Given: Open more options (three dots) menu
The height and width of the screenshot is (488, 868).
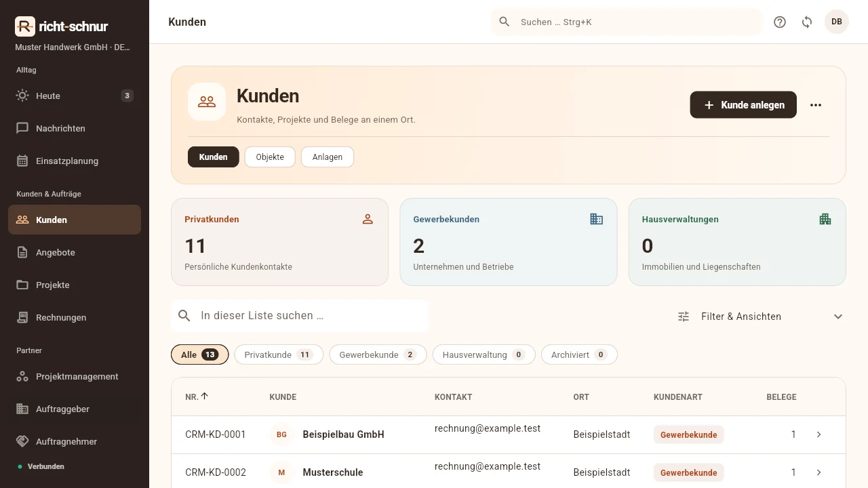Looking at the screenshot, I should tap(816, 105).
